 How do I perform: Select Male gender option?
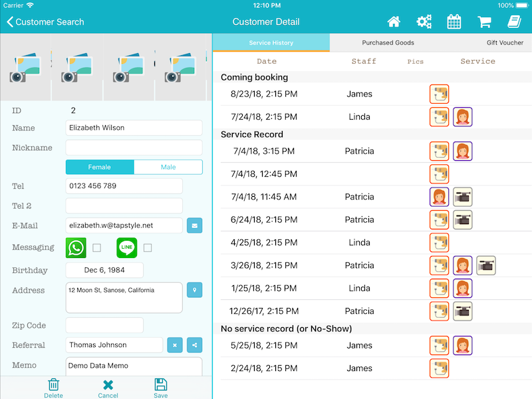168,167
